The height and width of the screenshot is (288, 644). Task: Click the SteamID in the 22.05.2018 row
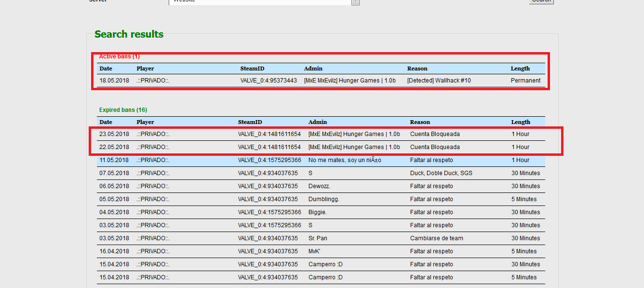pos(269,147)
